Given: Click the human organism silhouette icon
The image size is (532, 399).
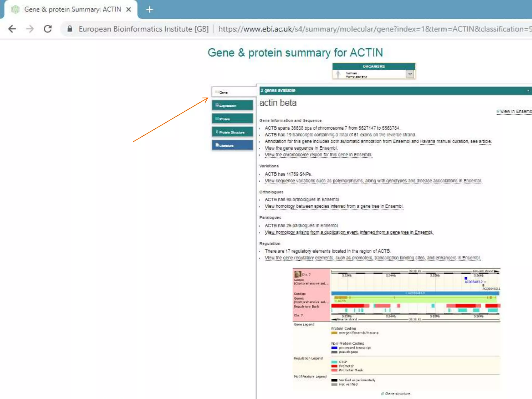Looking at the screenshot, I should [338, 74].
